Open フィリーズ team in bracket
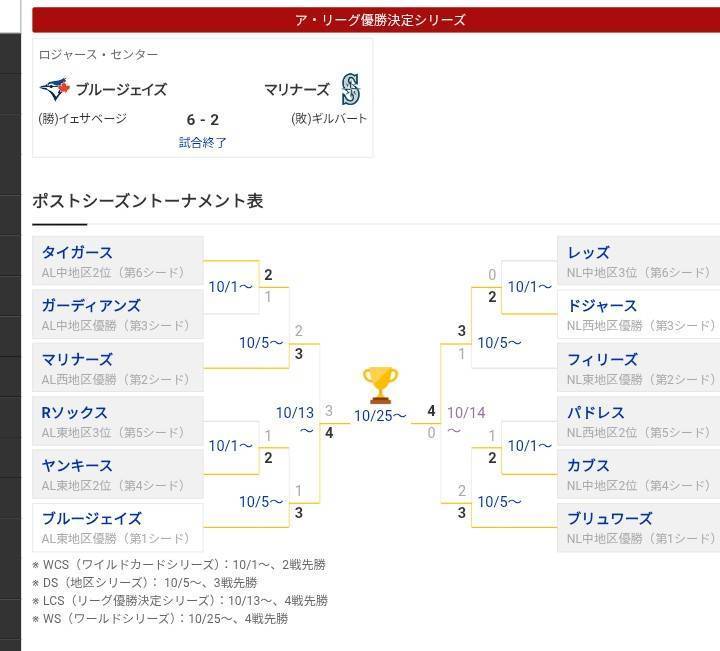 pos(602,359)
